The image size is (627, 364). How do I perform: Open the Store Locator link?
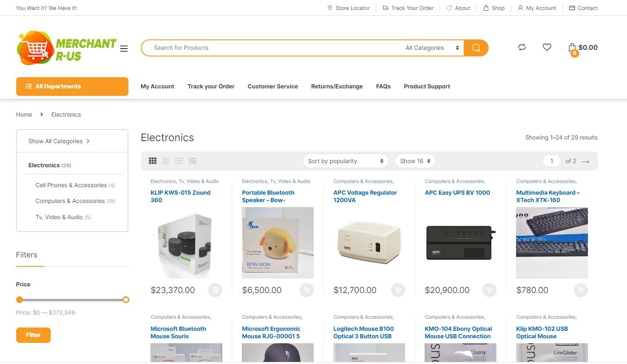[348, 8]
